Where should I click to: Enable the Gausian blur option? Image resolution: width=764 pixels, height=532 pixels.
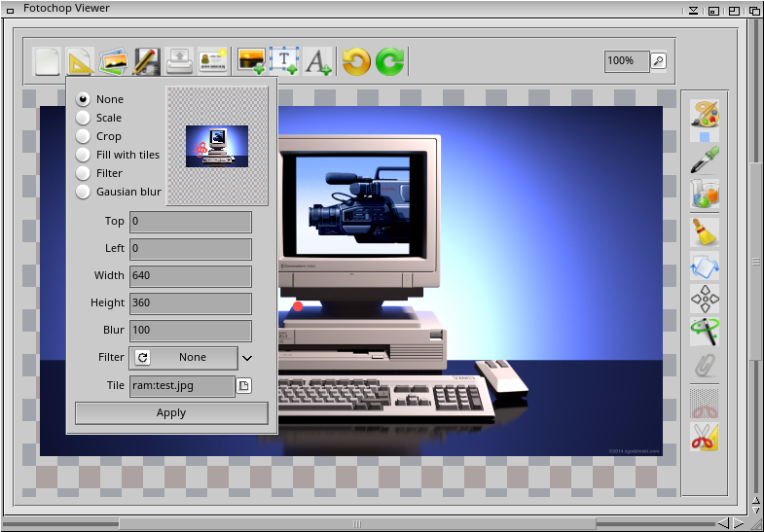[x=84, y=192]
